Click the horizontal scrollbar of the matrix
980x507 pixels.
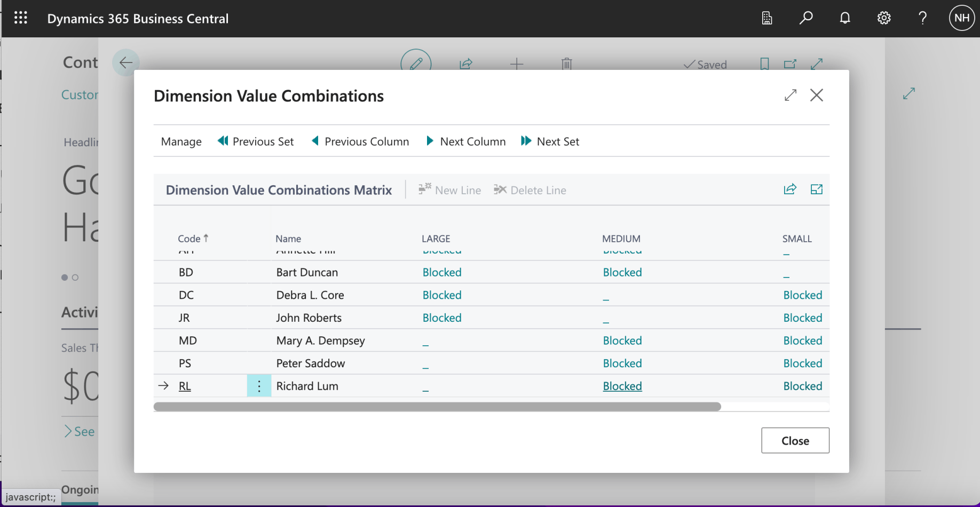pyautogui.click(x=437, y=407)
